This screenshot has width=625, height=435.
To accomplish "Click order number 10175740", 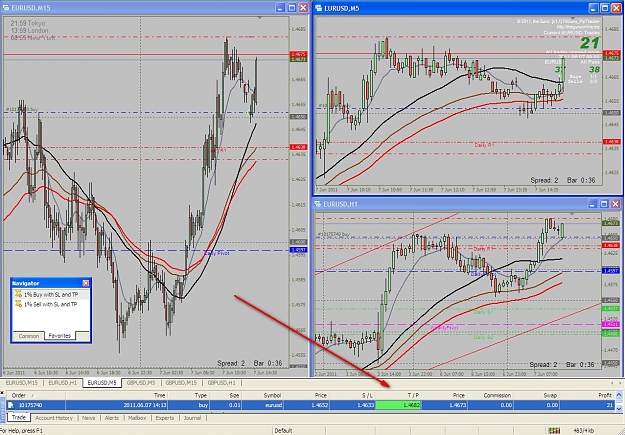I will (x=31, y=405).
